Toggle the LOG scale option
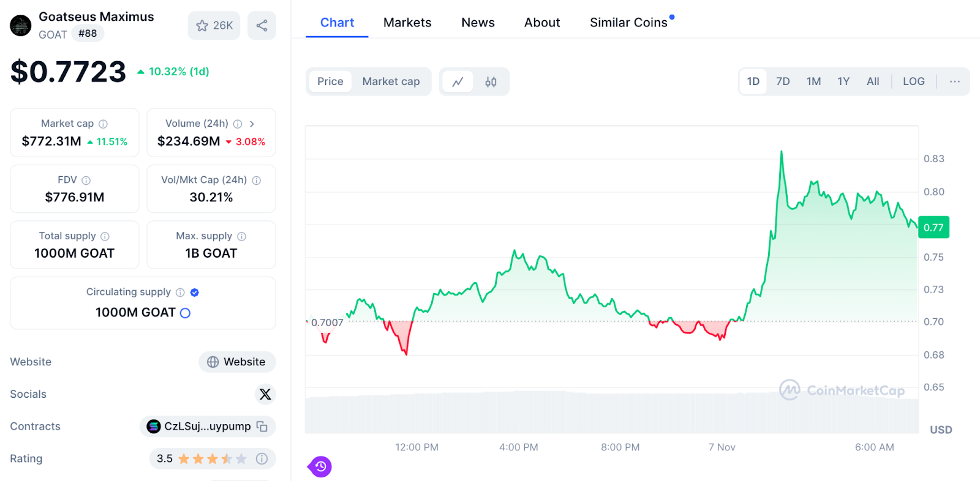 point(913,81)
